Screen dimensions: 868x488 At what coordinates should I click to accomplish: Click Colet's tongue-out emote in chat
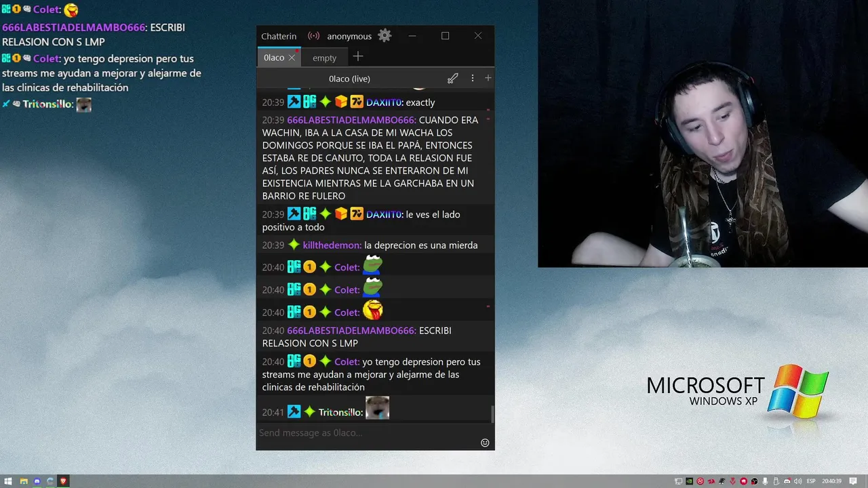pyautogui.click(x=373, y=310)
